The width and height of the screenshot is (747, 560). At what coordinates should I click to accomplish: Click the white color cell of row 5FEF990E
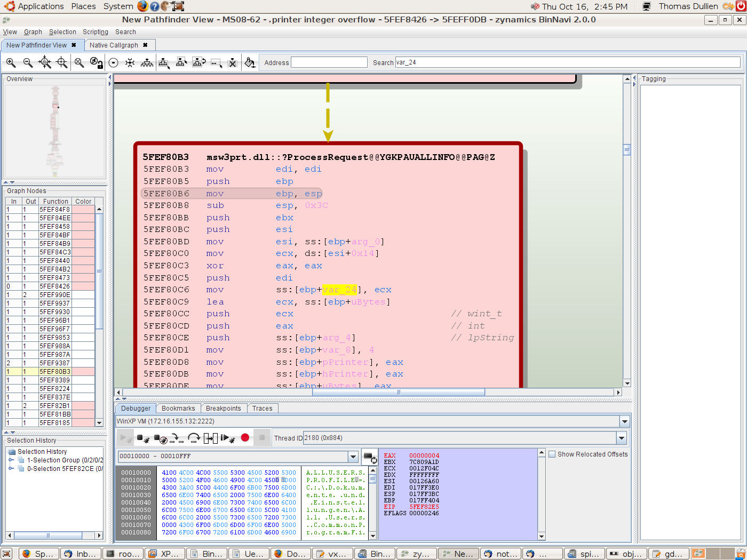[83, 295]
